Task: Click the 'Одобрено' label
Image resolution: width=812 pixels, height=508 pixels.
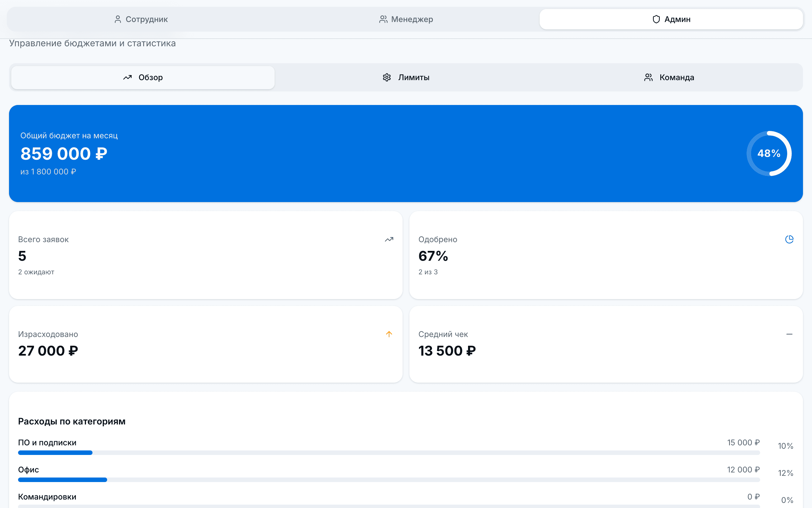Action: click(438, 240)
